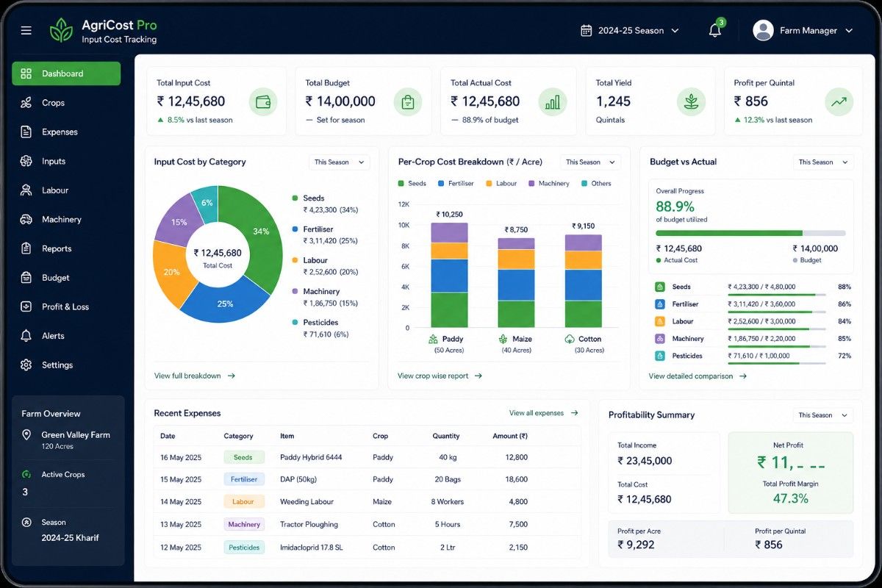Click View full breakdown link

pyautogui.click(x=195, y=376)
